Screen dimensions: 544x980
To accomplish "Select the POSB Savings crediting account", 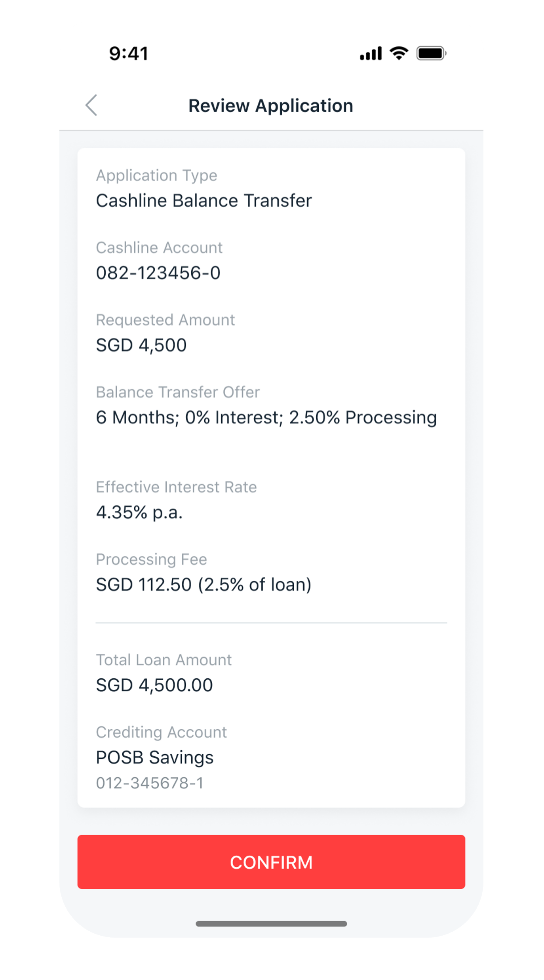I will (155, 757).
